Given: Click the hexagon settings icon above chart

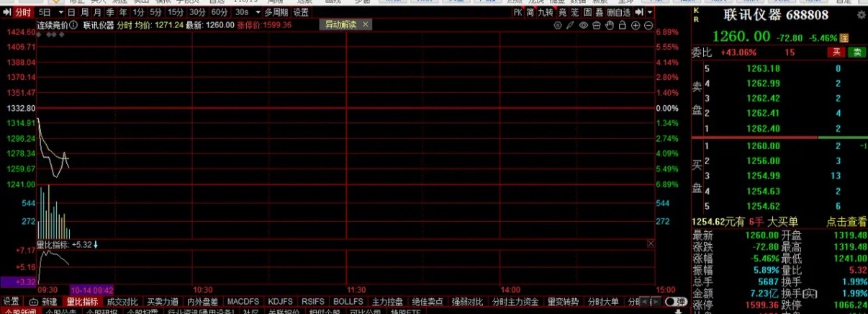Looking at the screenshot, I should tap(558, 25).
